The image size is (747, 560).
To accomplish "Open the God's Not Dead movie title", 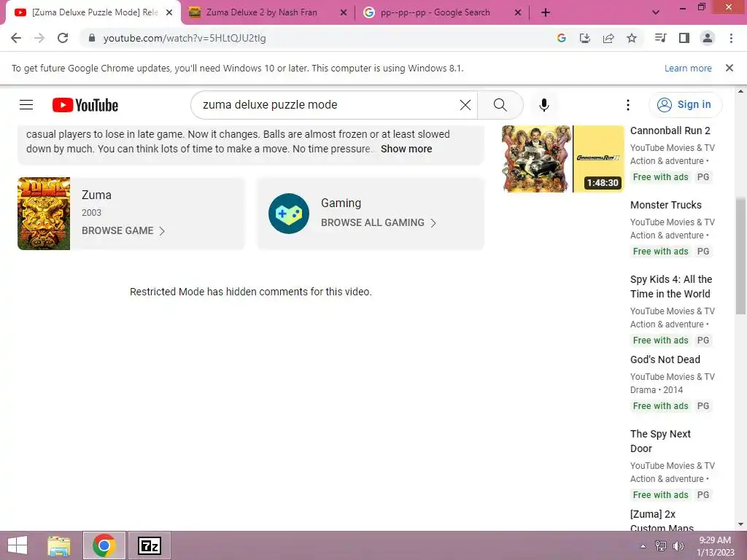I will click(x=665, y=359).
